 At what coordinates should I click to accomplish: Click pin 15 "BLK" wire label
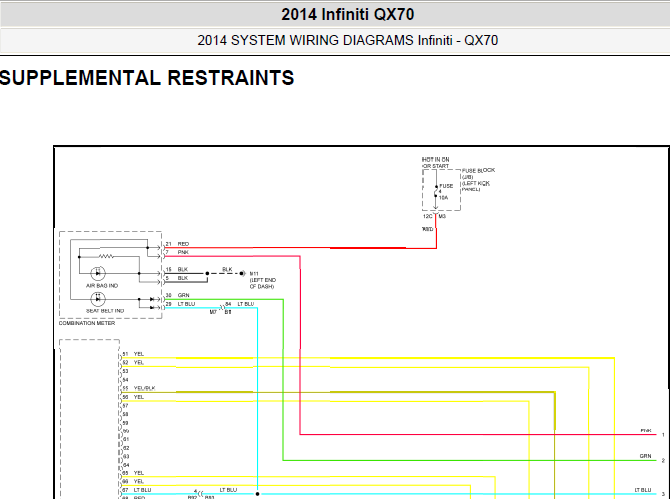pyautogui.click(x=182, y=269)
